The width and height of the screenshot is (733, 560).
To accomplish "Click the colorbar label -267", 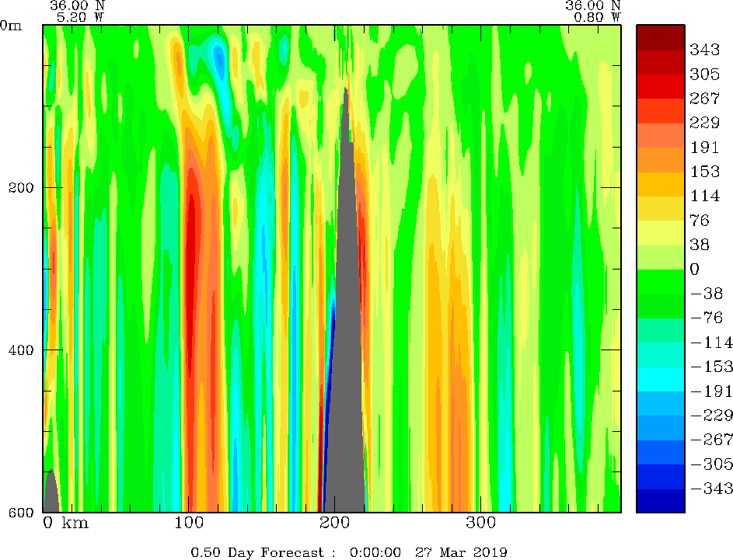I will 711,440.
